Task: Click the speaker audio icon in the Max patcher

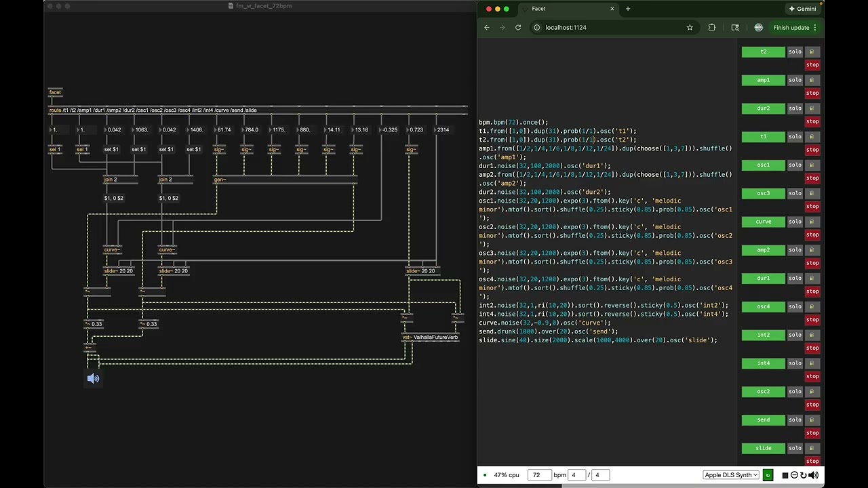Action: pyautogui.click(x=93, y=379)
